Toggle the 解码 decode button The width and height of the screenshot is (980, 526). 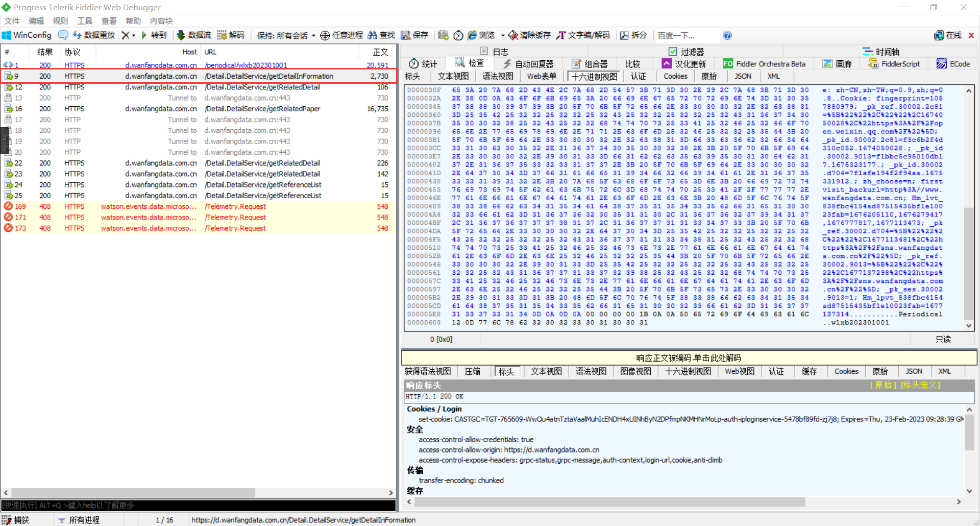click(231, 35)
